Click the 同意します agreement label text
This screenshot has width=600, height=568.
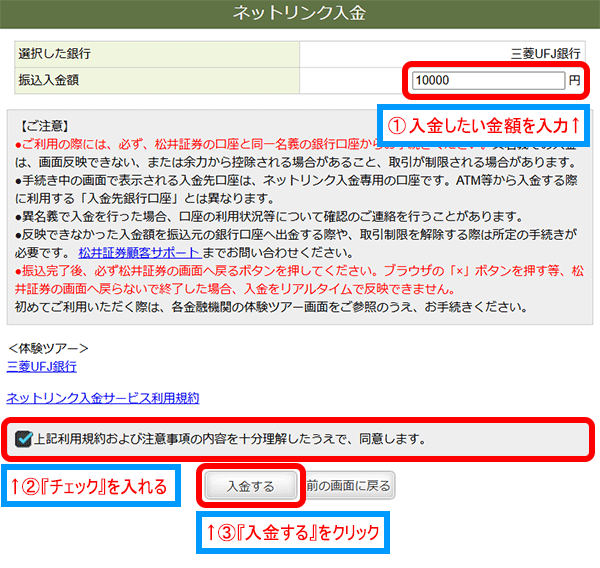pyautogui.click(x=230, y=438)
